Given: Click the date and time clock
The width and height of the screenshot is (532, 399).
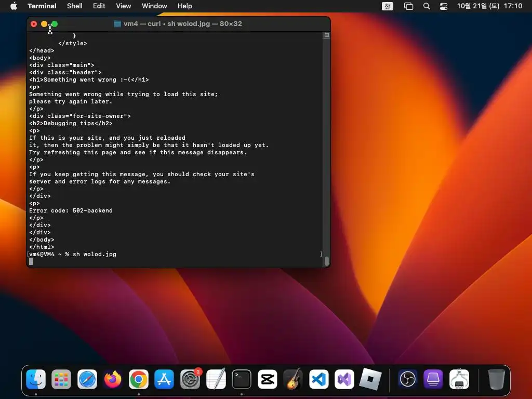Looking at the screenshot, I should pyautogui.click(x=489, y=6).
